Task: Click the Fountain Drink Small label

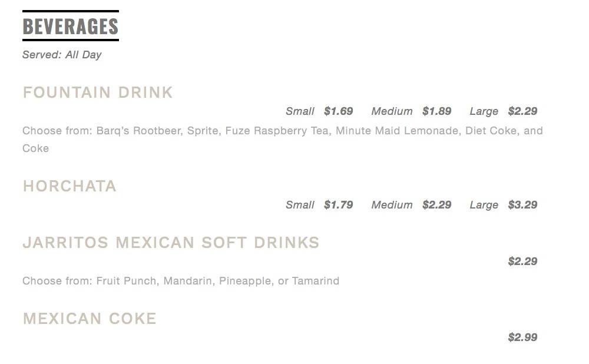Action: (x=300, y=111)
